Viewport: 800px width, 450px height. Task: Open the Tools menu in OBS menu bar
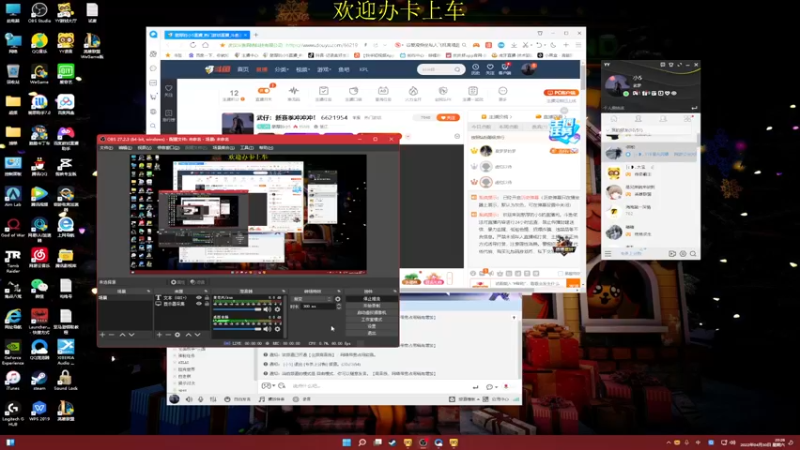pos(246,147)
